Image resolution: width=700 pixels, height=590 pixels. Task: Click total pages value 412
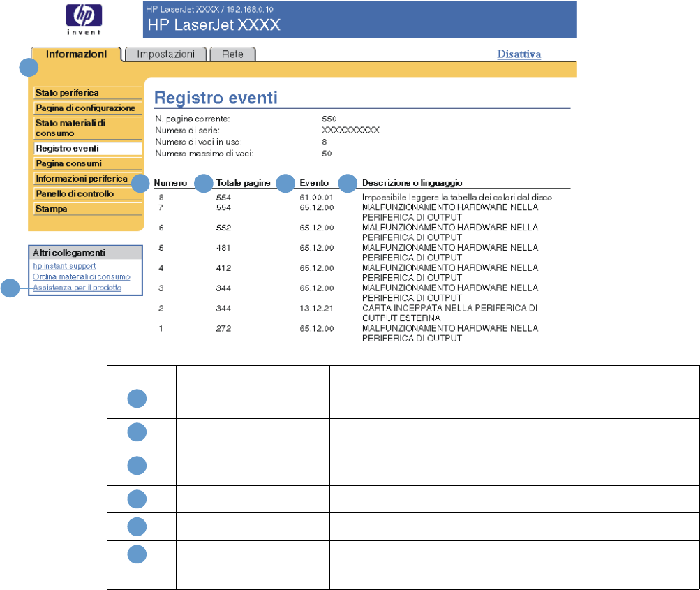pyautogui.click(x=223, y=268)
